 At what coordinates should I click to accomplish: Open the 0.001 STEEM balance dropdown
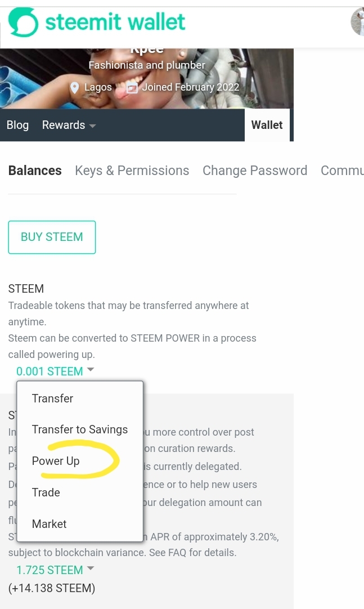click(55, 371)
